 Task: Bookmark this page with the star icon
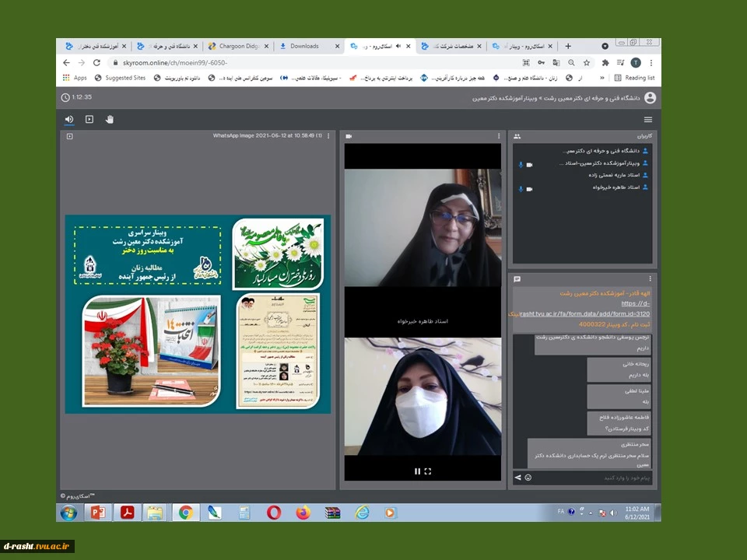(x=587, y=62)
